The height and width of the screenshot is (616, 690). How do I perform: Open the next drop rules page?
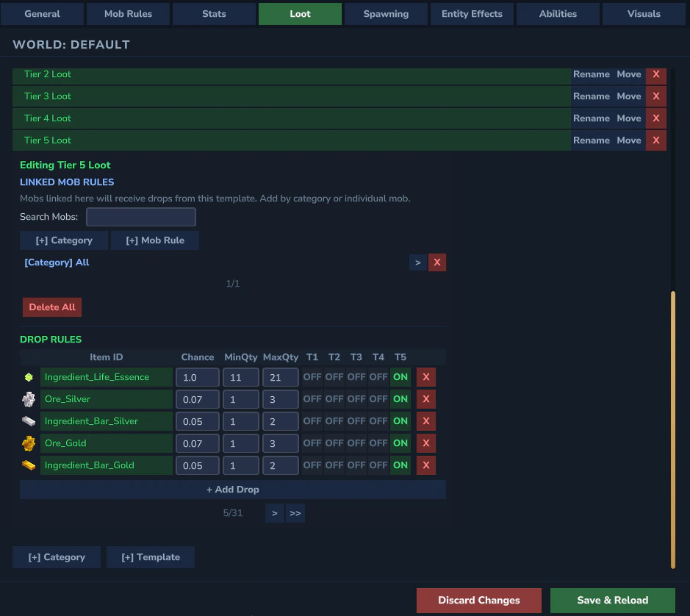point(274,512)
